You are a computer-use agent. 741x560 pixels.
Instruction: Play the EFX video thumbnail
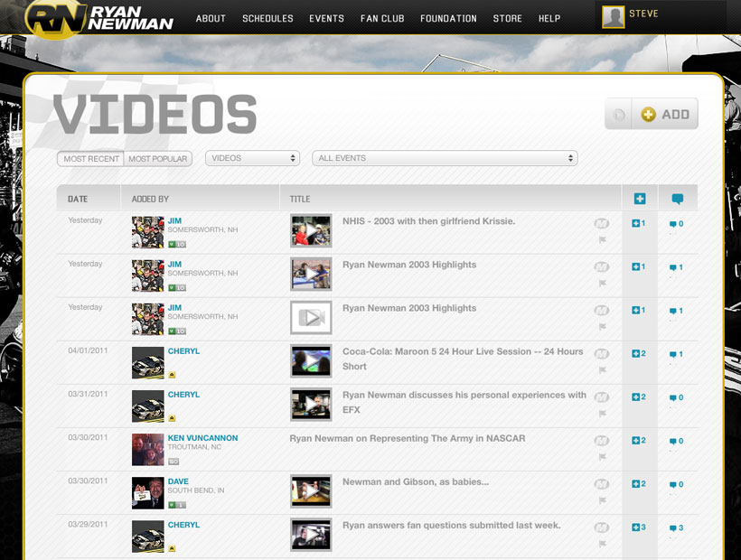pyautogui.click(x=311, y=405)
